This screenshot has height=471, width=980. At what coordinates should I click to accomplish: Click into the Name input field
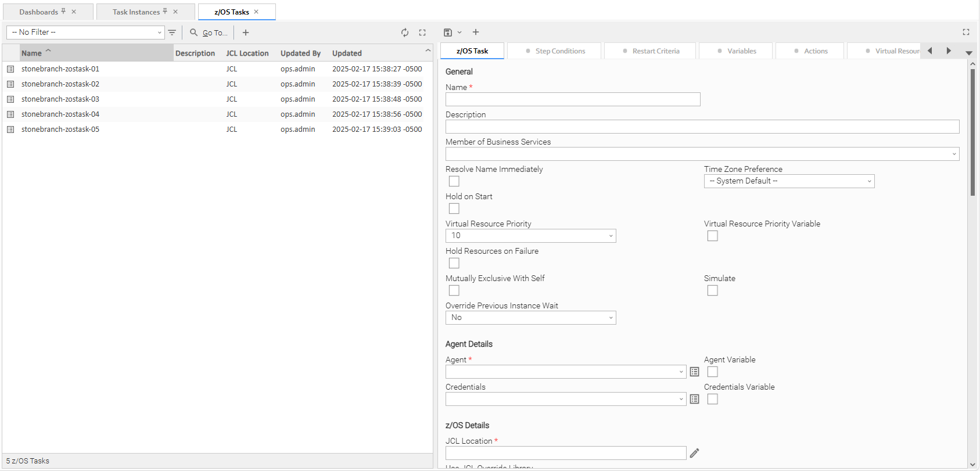click(573, 99)
